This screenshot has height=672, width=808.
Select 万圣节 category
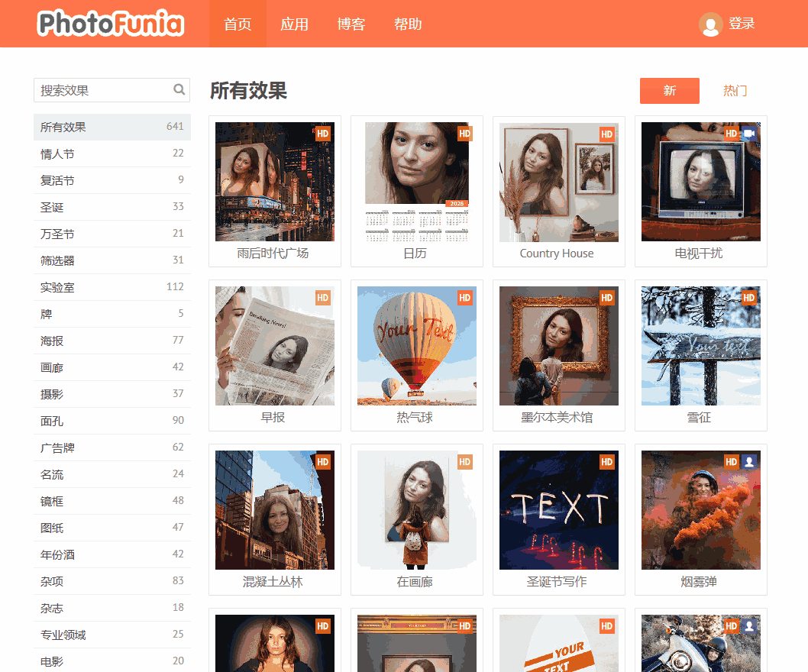point(112,234)
